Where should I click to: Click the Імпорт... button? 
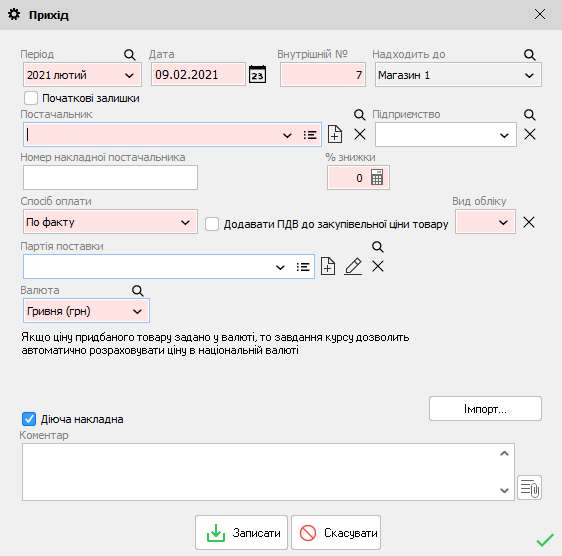(485, 409)
